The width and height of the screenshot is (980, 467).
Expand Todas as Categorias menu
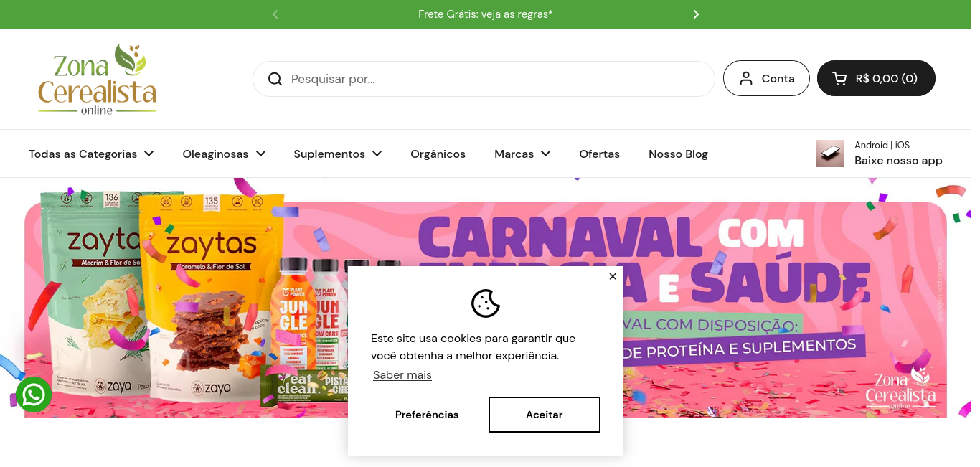tap(91, 154)
